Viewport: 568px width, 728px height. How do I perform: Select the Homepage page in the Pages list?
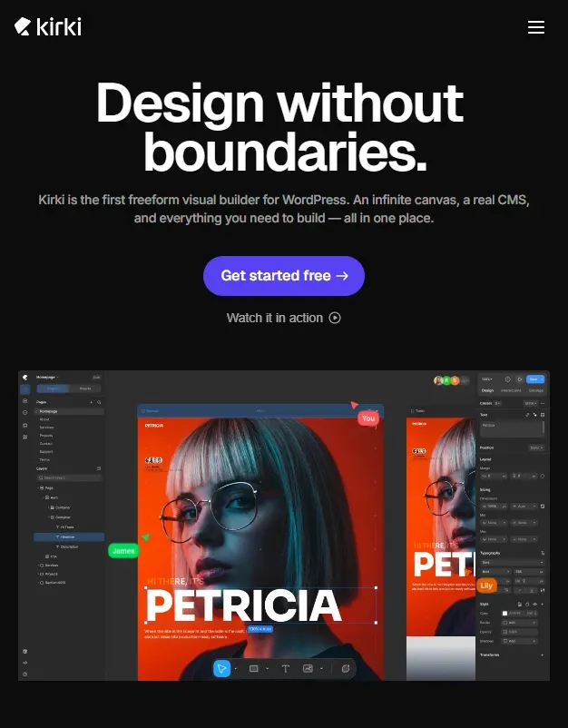(69, 411)
